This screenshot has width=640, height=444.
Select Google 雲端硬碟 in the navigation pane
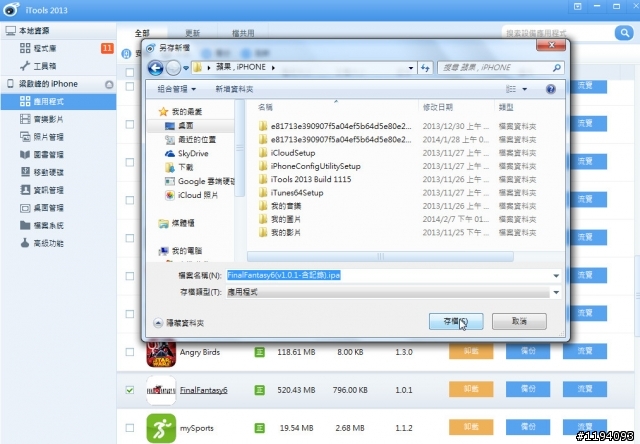coord(200,181)
